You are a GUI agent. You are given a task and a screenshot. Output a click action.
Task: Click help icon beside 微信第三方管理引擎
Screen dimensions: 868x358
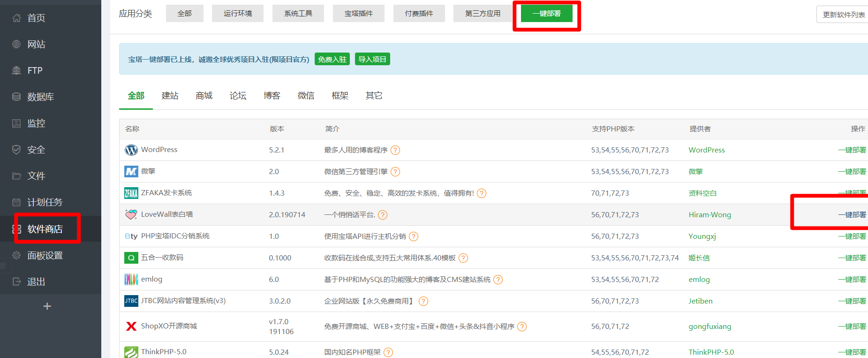coord(395,172)
